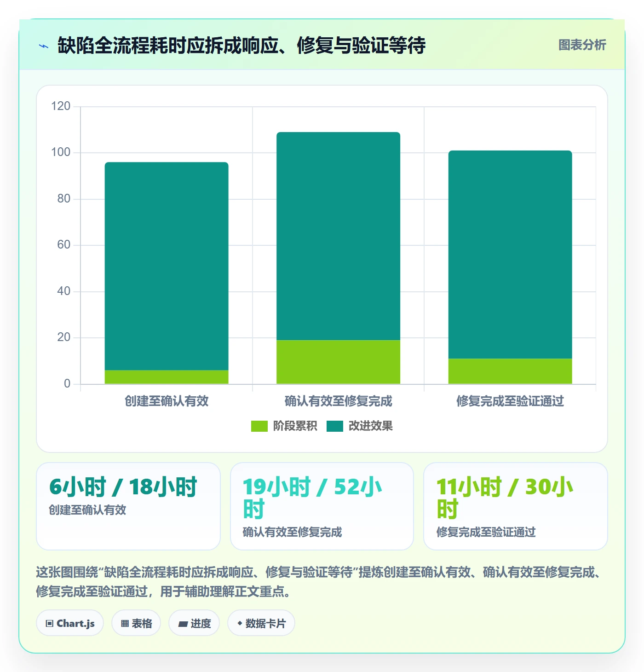
Task: Click x-axis label 修复完成至验证通过
Action: [x=510, y=401]
